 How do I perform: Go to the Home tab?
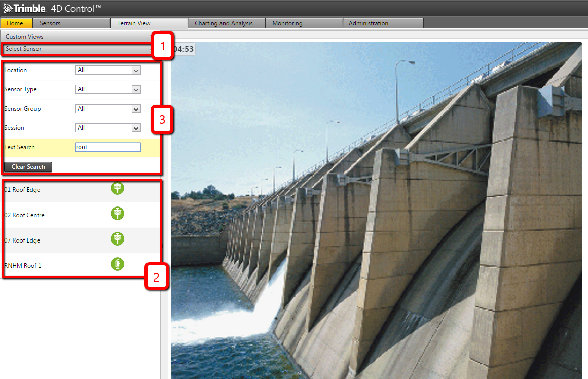[15, 23]
